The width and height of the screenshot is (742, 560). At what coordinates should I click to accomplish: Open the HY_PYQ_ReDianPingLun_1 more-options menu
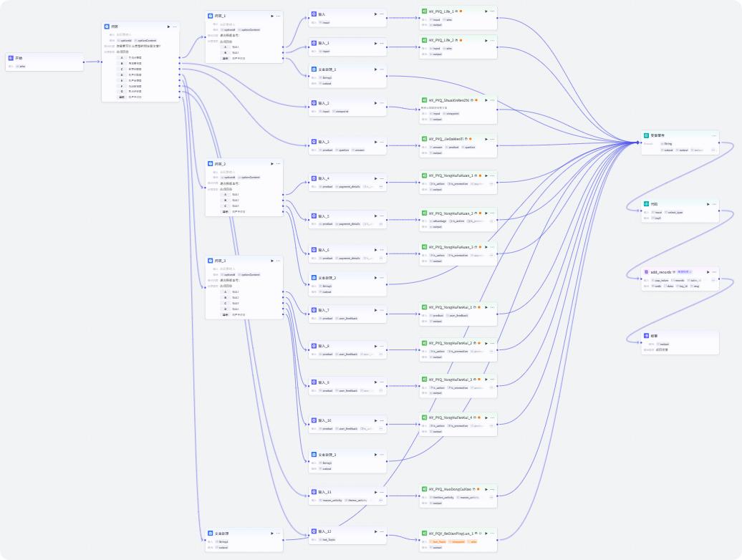click(x=492, y=533)
